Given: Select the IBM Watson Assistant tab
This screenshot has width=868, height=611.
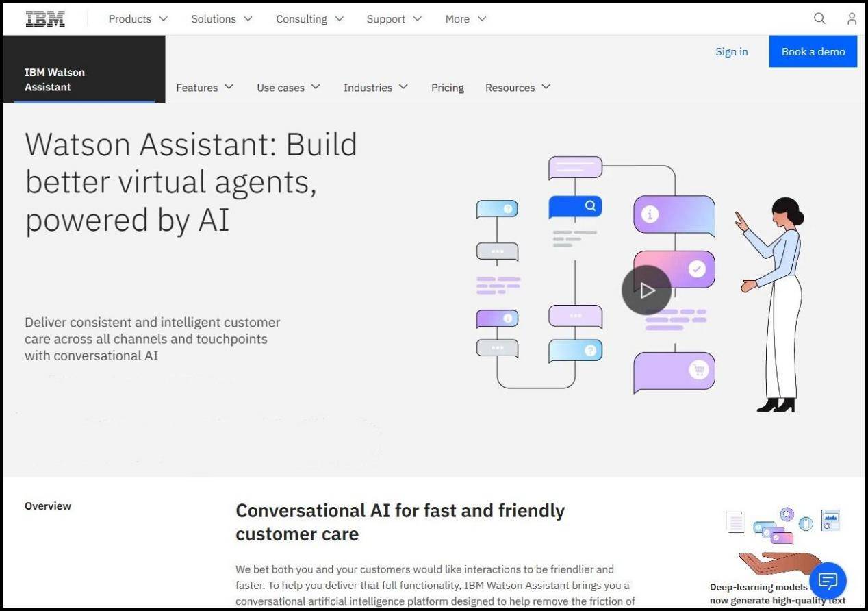Looking at the screenshot, I should 55,79.
